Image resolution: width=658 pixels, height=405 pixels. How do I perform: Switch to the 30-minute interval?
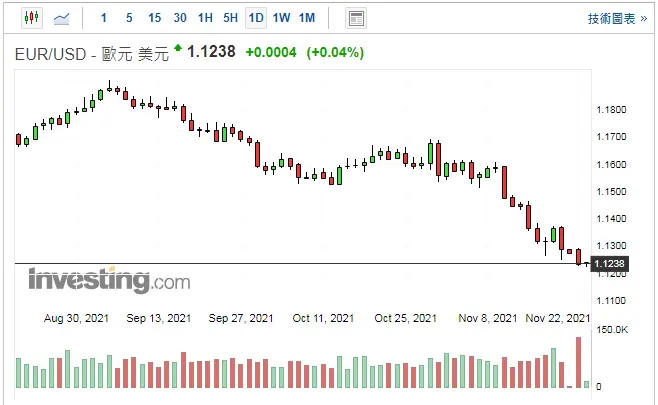[x=179, y=18]
